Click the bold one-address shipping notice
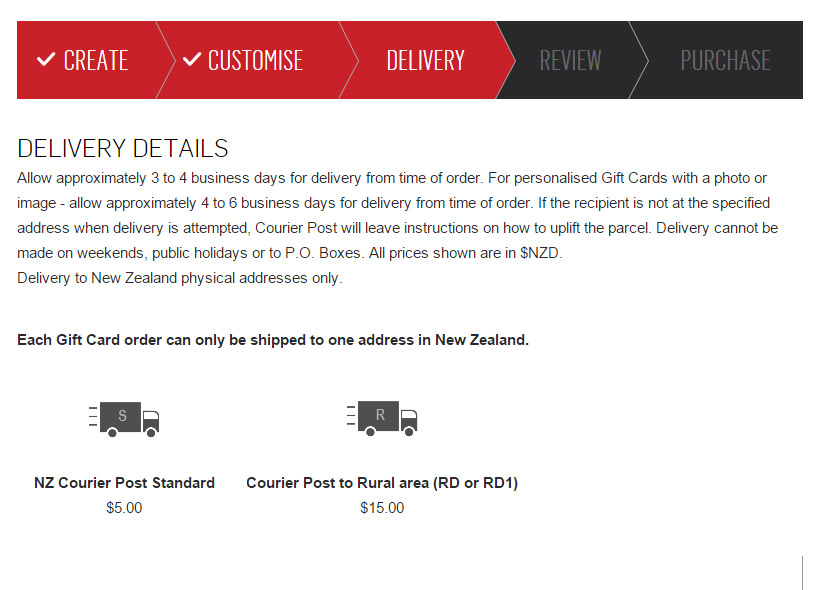This screenshot has height=590, width=824. point(273,340)
